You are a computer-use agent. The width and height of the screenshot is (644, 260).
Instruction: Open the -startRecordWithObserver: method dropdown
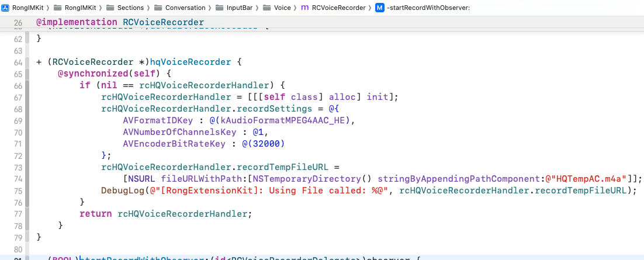[428, 8]
